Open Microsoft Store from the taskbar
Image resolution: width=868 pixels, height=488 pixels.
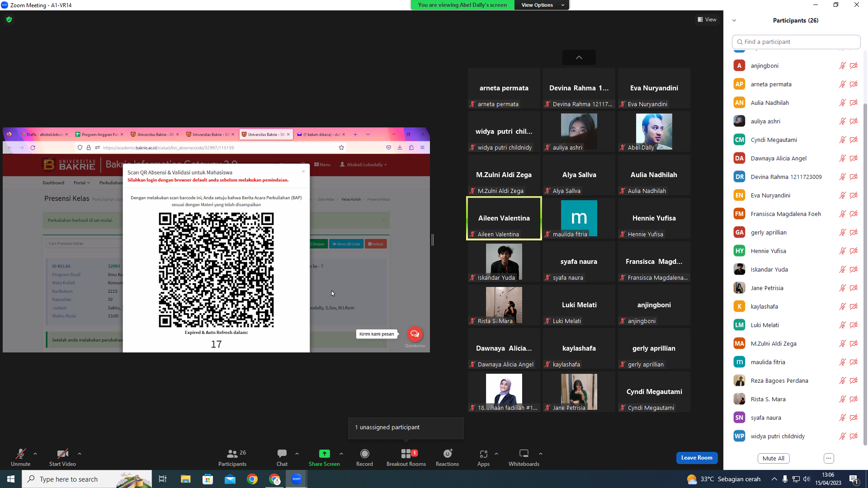pos(208,479)
